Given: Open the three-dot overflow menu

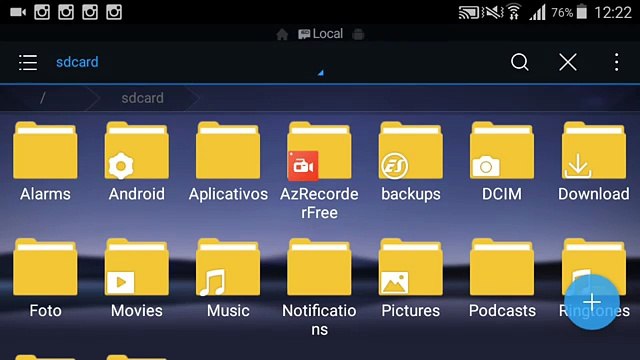Looking at the screenshot, I should (616, 62).
